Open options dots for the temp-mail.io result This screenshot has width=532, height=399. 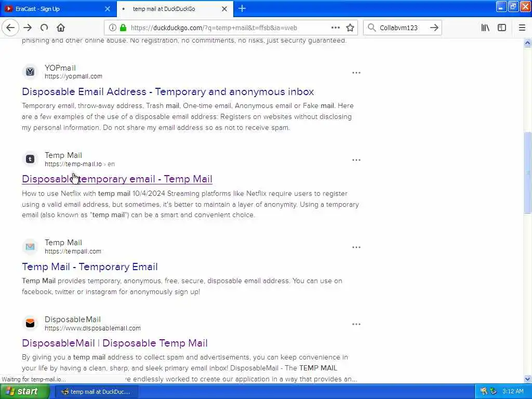pyautogui.click(x=356, y=160)
